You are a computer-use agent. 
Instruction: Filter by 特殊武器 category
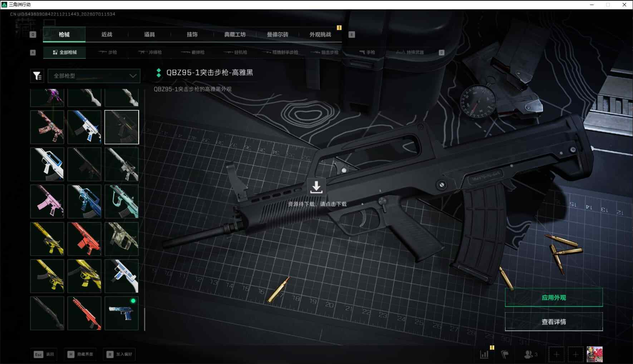(410, 53)
